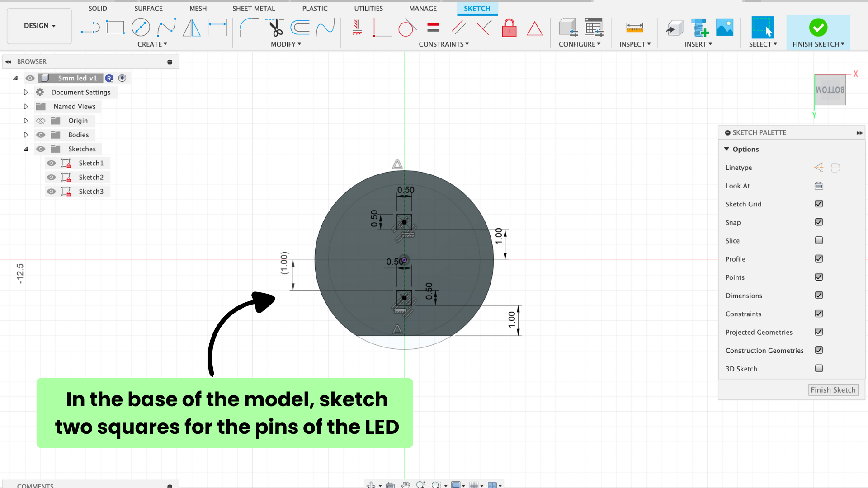Collapse the Options section in palette

pyautogui.click(x=726, y=149)
